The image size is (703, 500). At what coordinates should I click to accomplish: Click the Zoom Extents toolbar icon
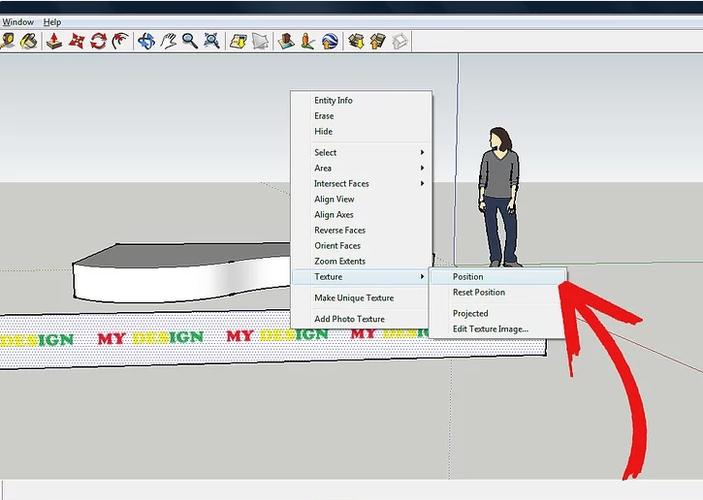[x=211, y=41]
